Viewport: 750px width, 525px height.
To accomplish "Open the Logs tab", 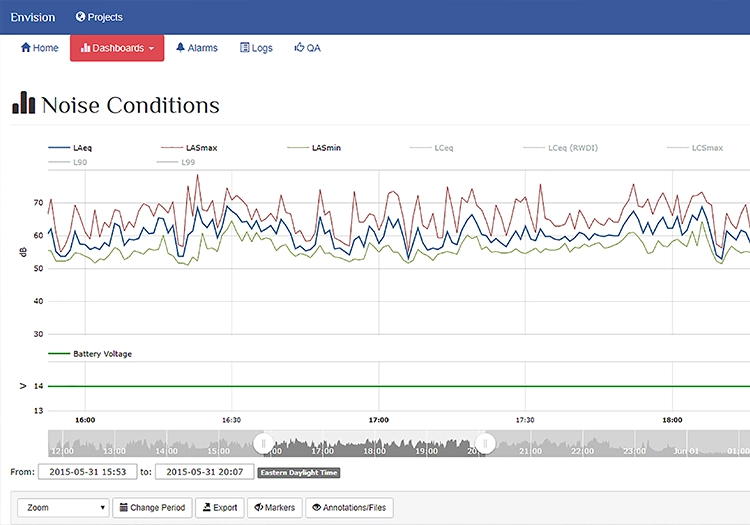I will point(256,48).
